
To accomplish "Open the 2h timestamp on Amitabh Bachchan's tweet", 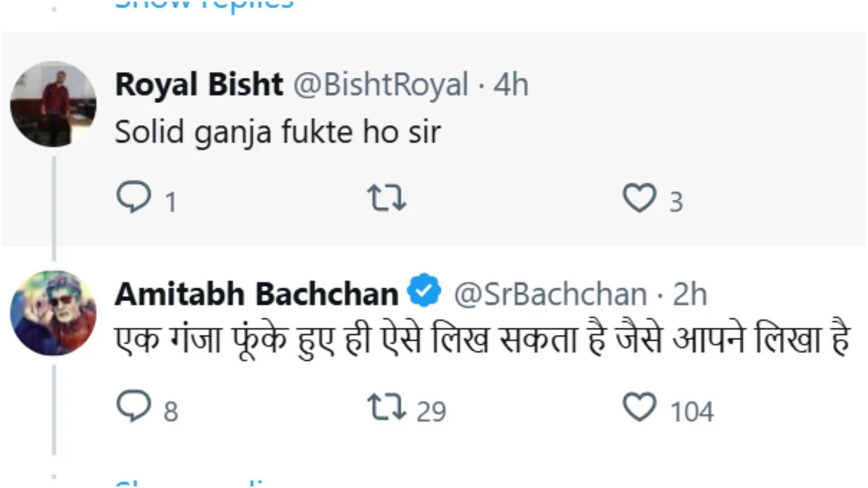I will coord(690,294).
